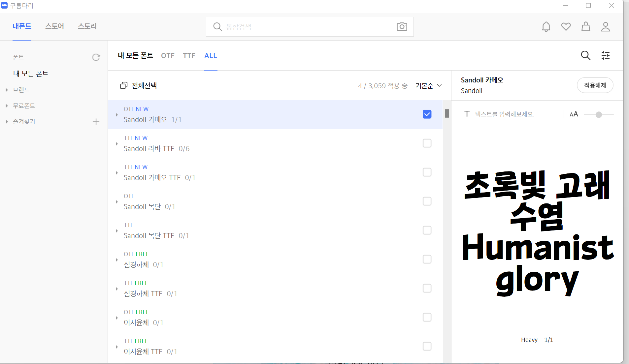Click the 통합검색 search field

[310, 27]
